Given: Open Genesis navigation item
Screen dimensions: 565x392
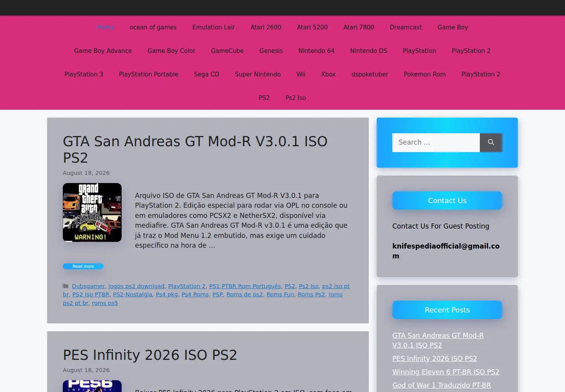Looking at the screenshot, I should [271, 51].
